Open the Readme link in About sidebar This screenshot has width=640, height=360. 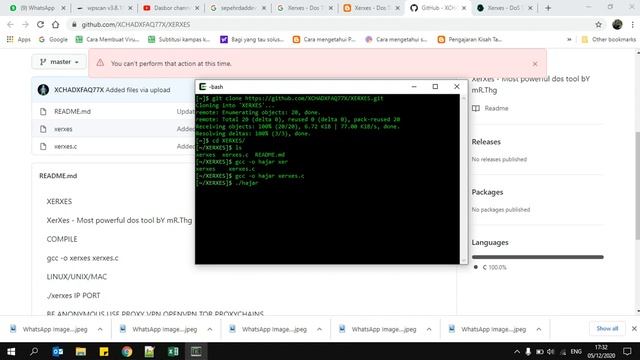coord(491,108)
